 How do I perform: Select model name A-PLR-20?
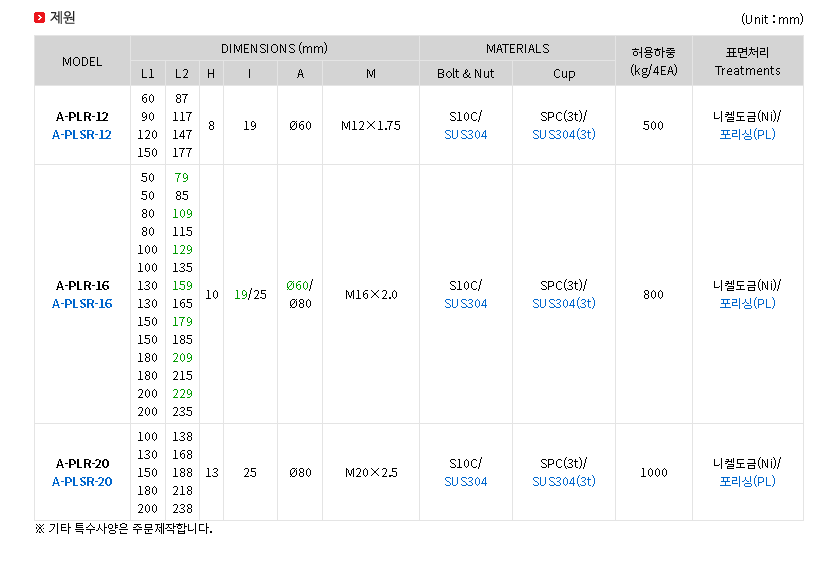[82, 464]
